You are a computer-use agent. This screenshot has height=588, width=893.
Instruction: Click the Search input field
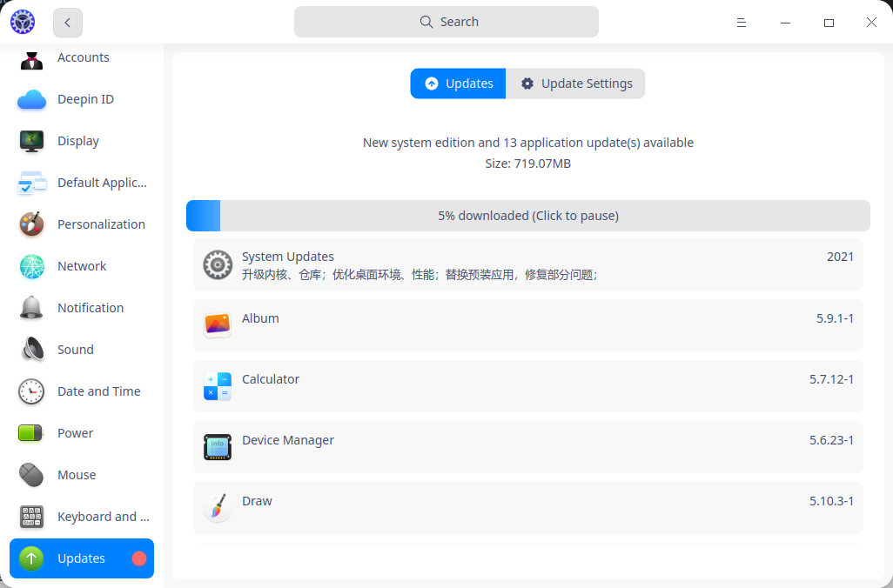tap(446, 22)
